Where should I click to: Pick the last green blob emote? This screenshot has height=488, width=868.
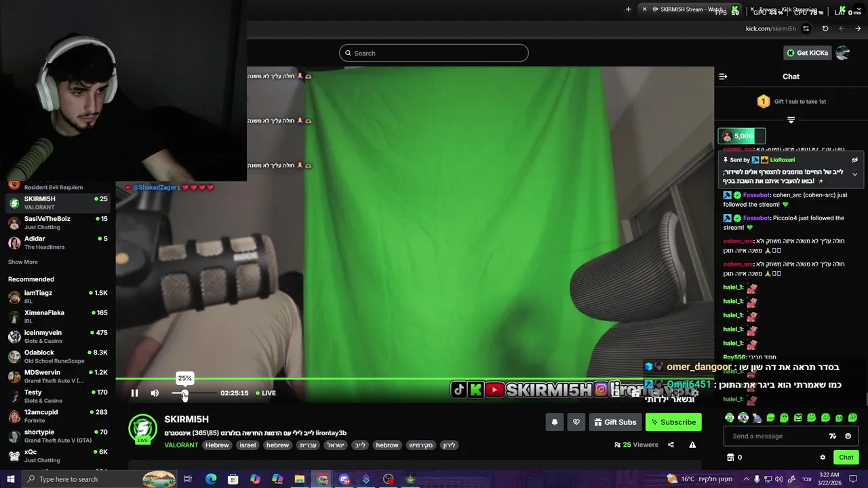(852, 418)
